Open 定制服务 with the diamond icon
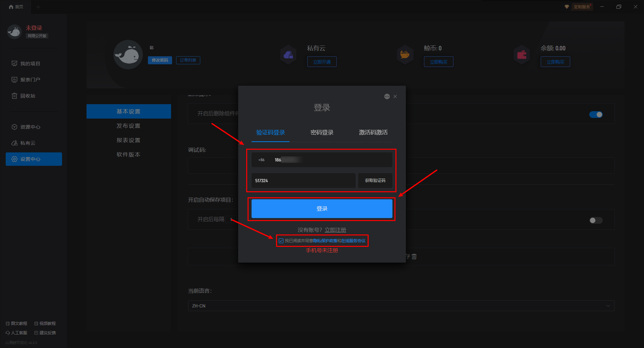The image size is (644, 348). 579,7
